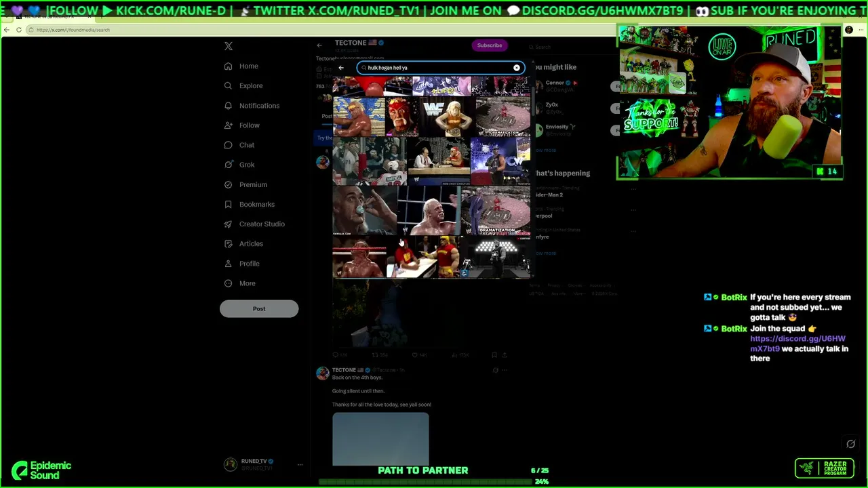Select the GIF of wrestler behind red ring ropes
This screenshot has width=868, height=488.
[x=359, y=257]
